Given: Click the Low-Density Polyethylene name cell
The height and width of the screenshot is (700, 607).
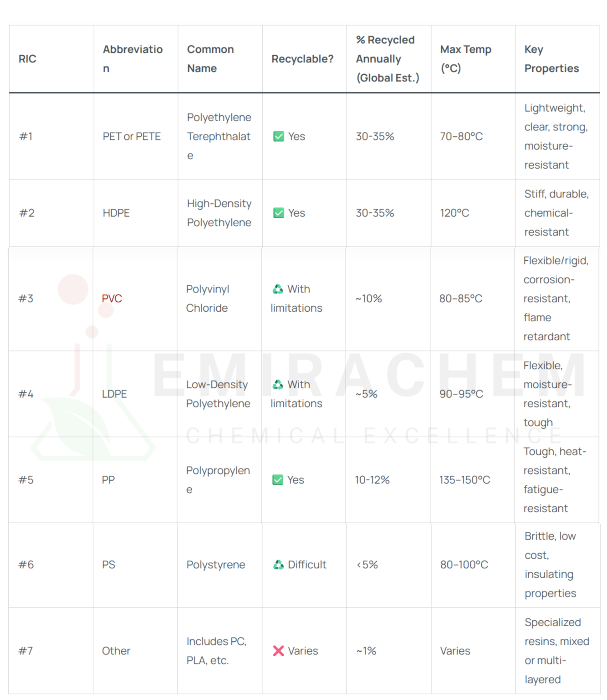Looking at the screenshot, I should coord(218,394).
